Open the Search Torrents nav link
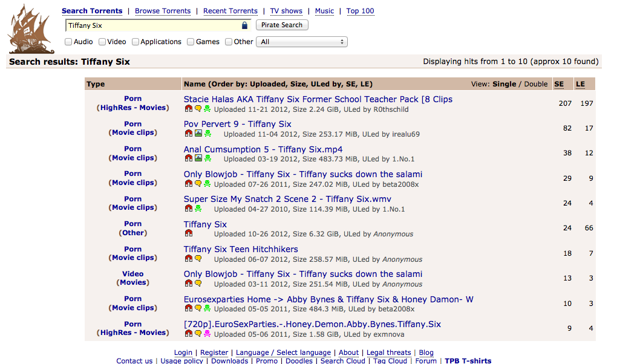The width and height of the screenshot is (617, 364). pyautogui.click(x=92, y=11)
